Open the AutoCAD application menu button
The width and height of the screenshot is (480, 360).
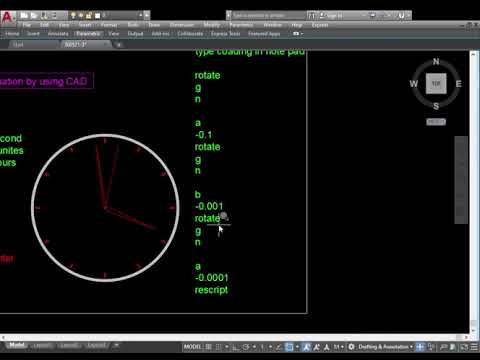pyautogui.click(x=7, y=17)
